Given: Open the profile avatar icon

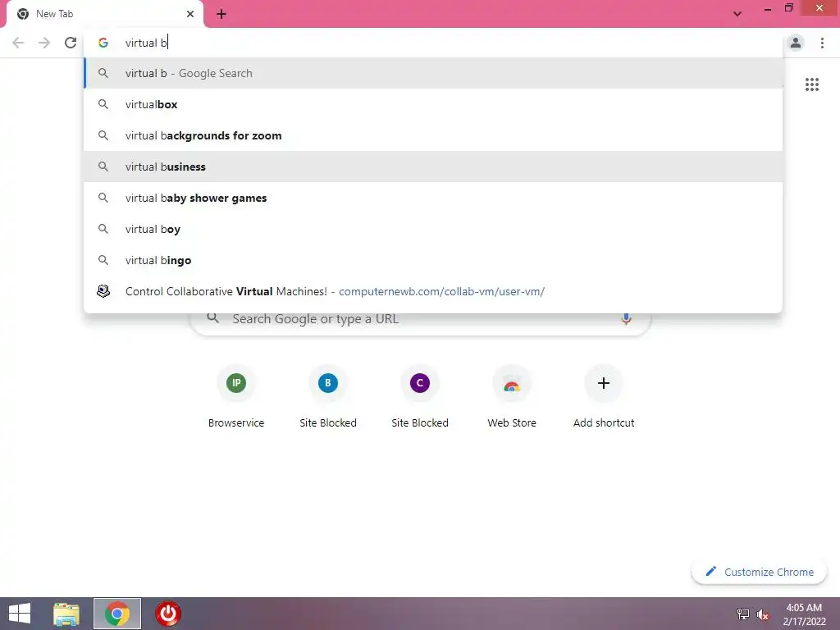Looking at the screenshot, I should (x=796, y=43).
